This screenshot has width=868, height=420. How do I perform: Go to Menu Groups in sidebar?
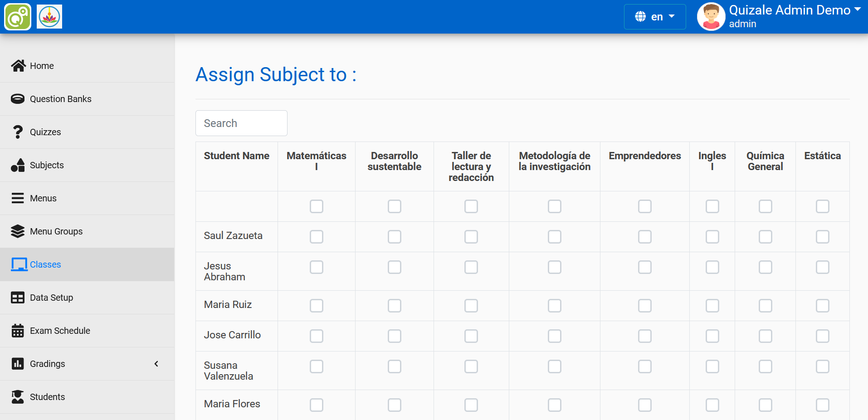point(56,231)
